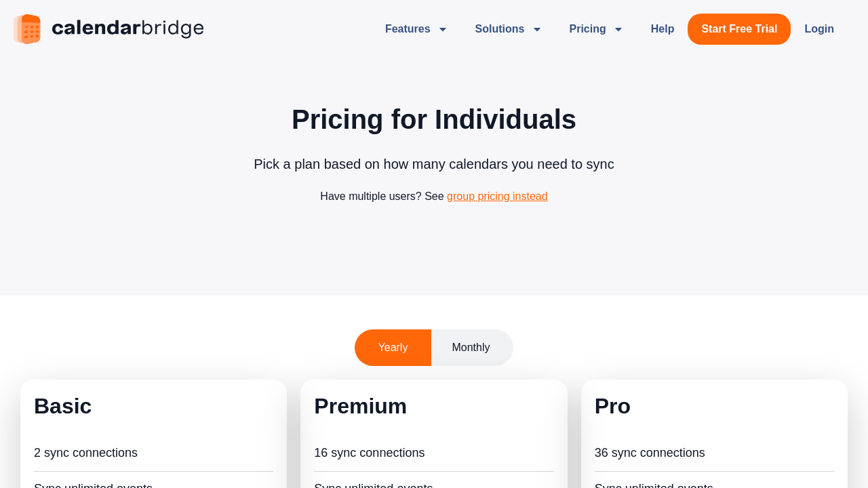Click the calendarbridge wordmark text
The width and height of the screenshot is (868, 488).
click(127, 28)
